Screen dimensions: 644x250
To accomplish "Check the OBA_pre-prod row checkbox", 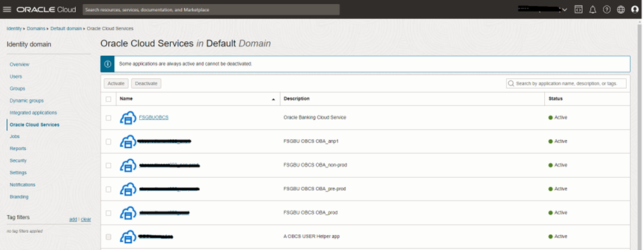I will (108, 189).
